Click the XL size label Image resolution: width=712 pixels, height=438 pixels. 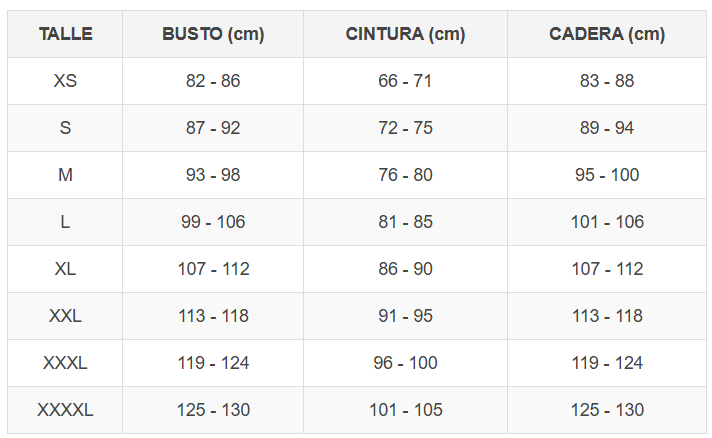[x=65, y=269]
